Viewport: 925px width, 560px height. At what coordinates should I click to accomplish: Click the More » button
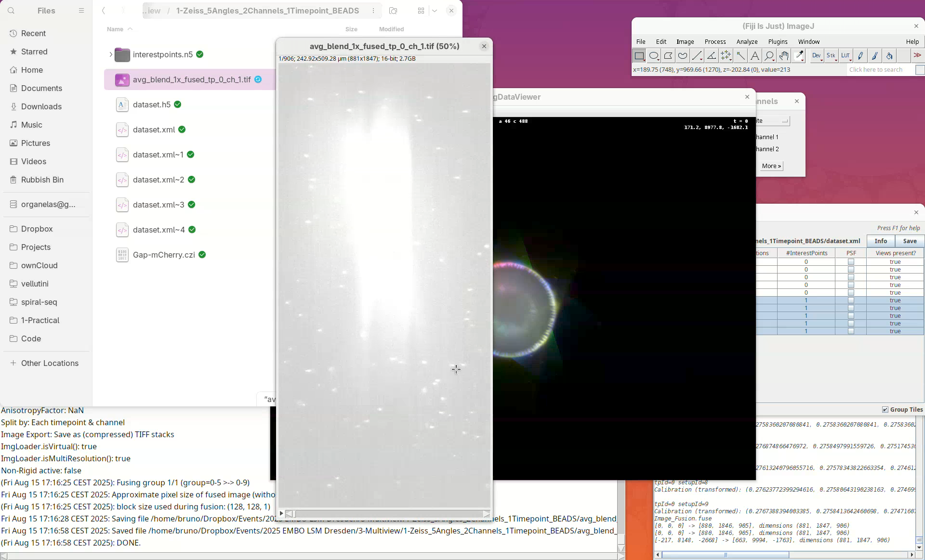[x=771, y=166]
